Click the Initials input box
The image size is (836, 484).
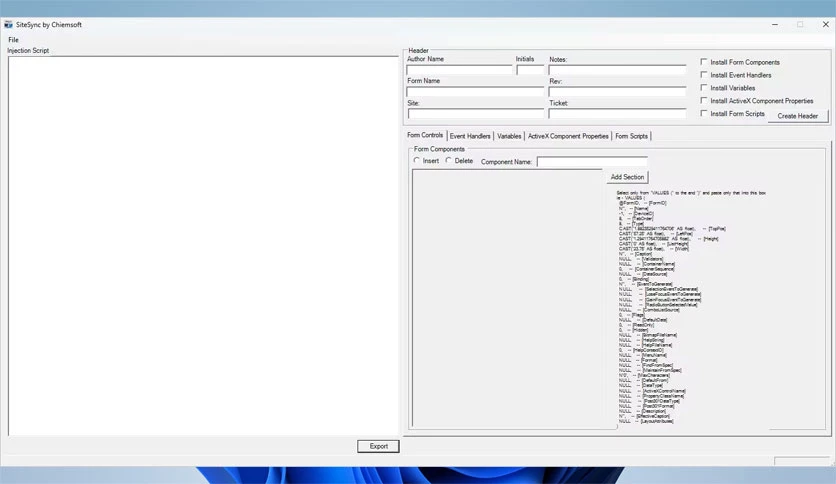pyautogui.click(x=530, y=70)
